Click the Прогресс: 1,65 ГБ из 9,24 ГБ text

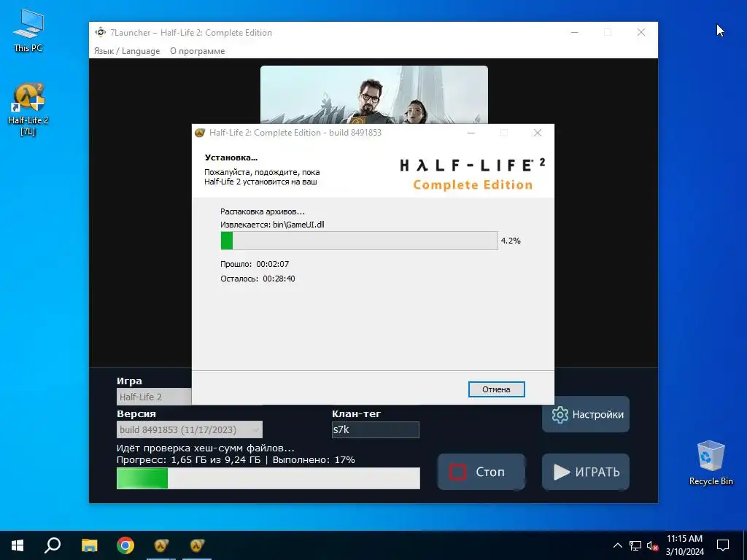189,460
